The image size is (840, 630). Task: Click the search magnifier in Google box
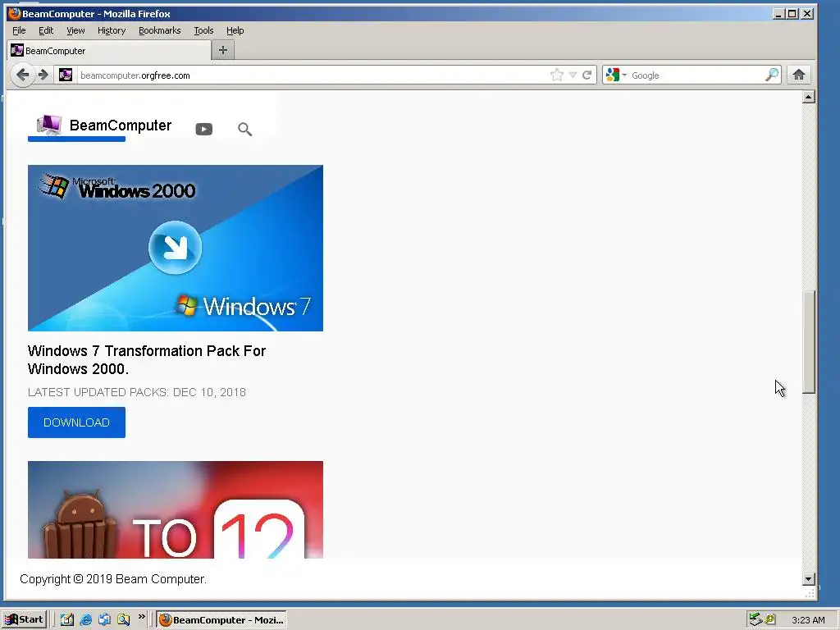pyautogui.click(x=772, y=75)
